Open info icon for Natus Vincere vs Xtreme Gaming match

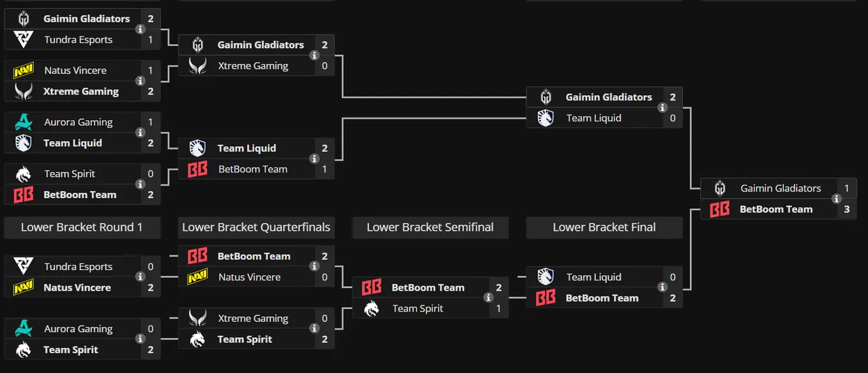[140, 80]
